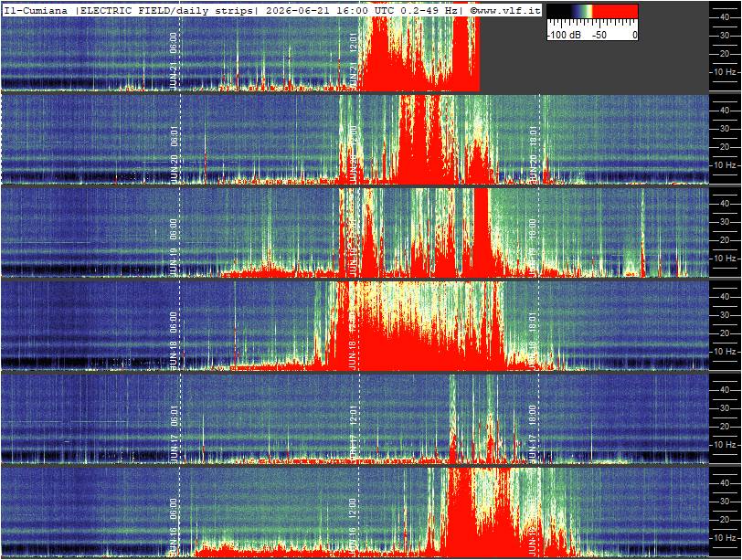The width and height of the screenshot is (742, 560).
Task: Click the 30 Hz tick label on the JUN-17 strip
Action: tap(725, 408)
